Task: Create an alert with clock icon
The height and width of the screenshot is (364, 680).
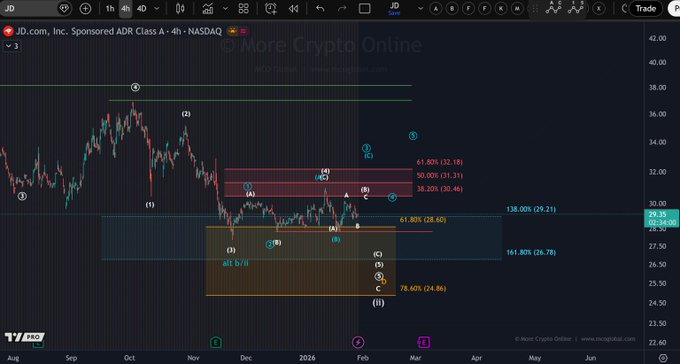Action: point(271,8)
